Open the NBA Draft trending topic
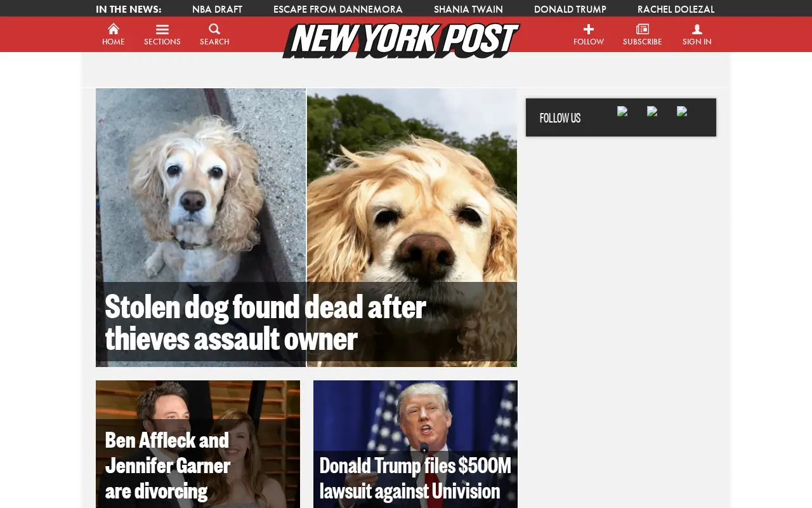Viewport: 812px width, 508px height. pos(218,9)
